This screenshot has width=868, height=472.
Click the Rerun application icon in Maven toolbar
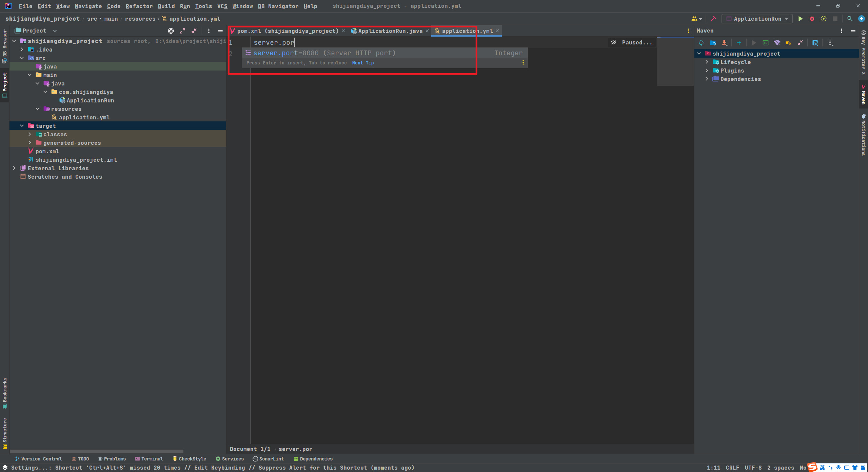click(x=703, y=42)
